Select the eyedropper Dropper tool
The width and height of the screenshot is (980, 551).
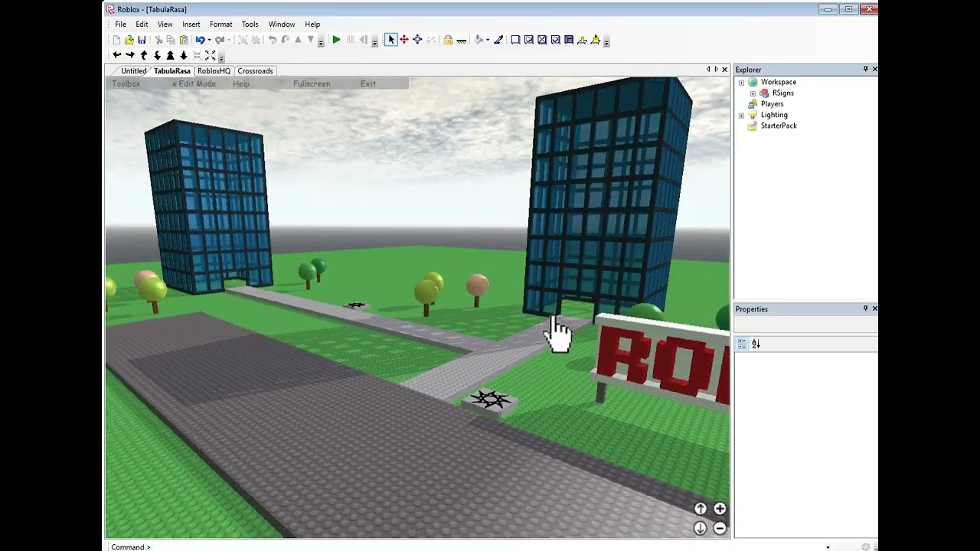coord(498,40)
